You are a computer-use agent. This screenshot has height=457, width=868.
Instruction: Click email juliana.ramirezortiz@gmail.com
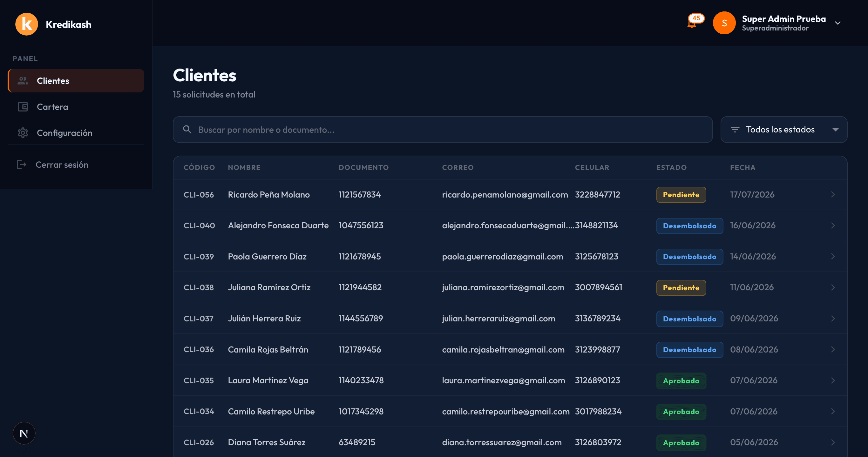click(503, 287)
